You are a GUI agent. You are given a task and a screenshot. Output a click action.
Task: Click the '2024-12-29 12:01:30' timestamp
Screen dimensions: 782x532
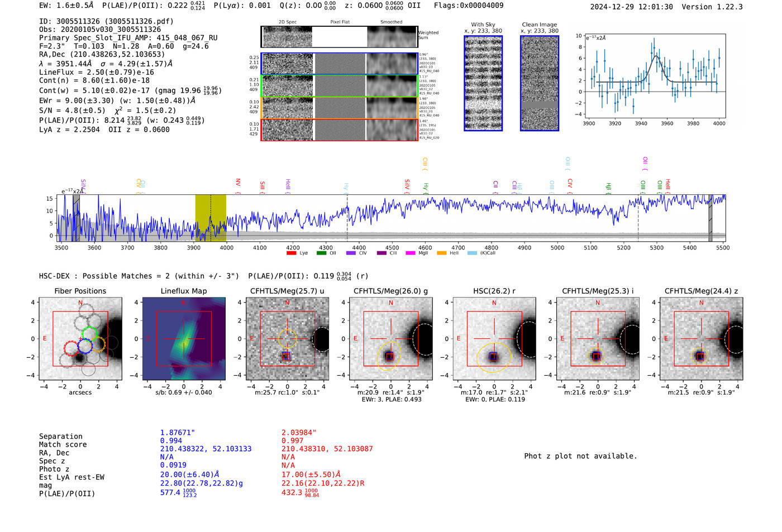point(632,7)
